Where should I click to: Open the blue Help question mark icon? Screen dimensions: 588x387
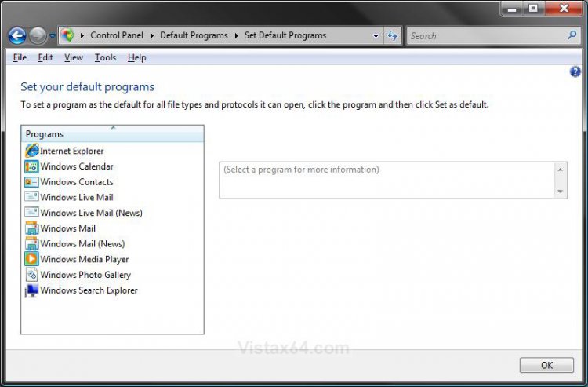click(575, 71)
